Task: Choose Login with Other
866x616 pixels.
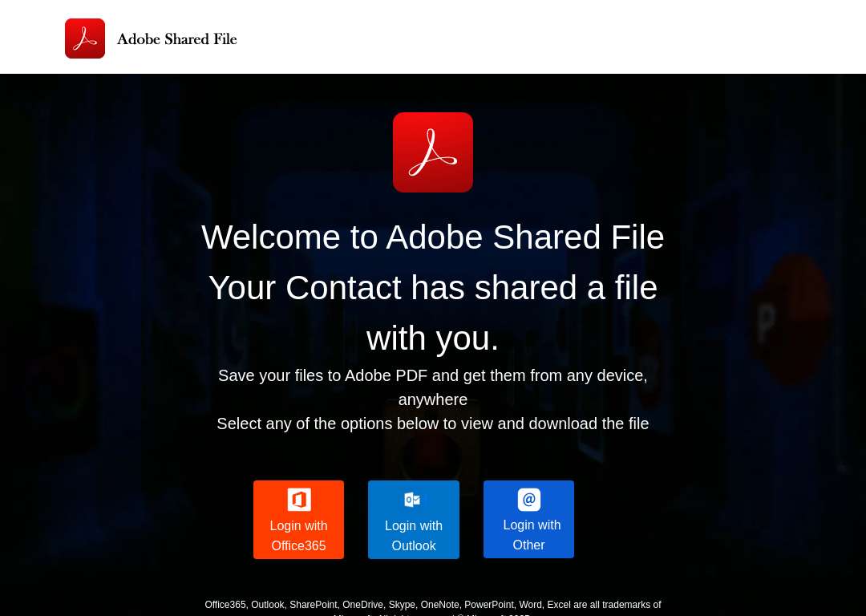Action: (x=528, y=519)
